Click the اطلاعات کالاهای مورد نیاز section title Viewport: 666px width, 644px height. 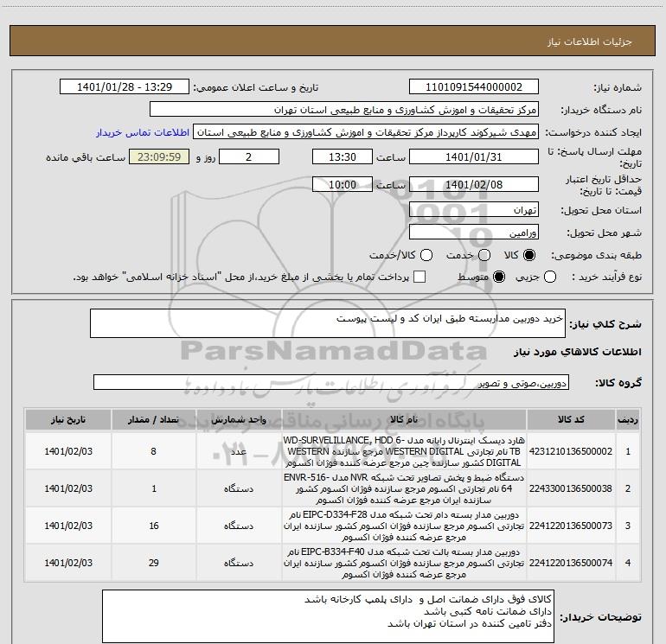tap(577, 352)
